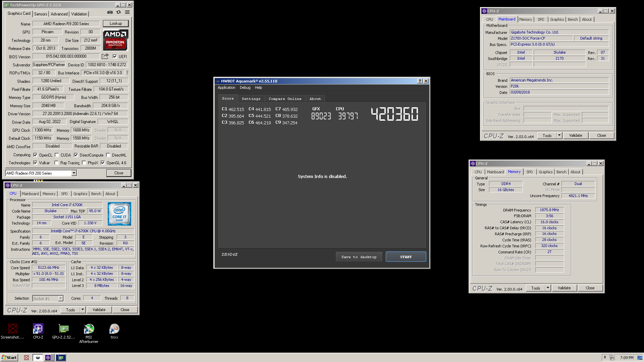Viewport: 644px width, 362px height.
Task: Click the START benchmark button
Action: [406, 257]
